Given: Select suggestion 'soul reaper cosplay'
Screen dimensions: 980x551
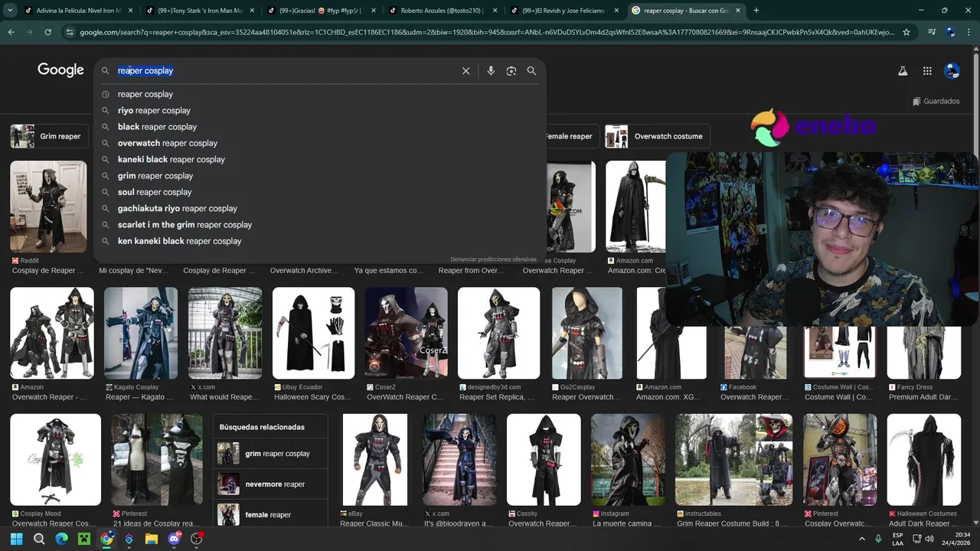Looking at the screenshot, I should coord(319,192).
